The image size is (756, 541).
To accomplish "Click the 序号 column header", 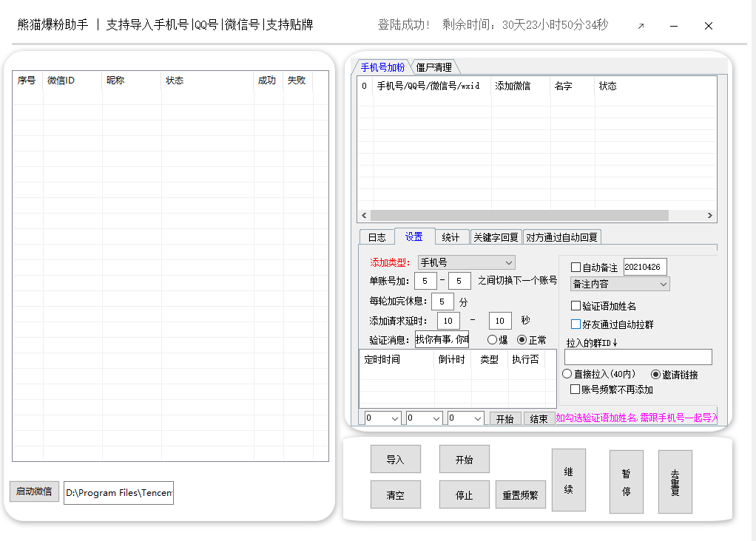I will [28, 81].
